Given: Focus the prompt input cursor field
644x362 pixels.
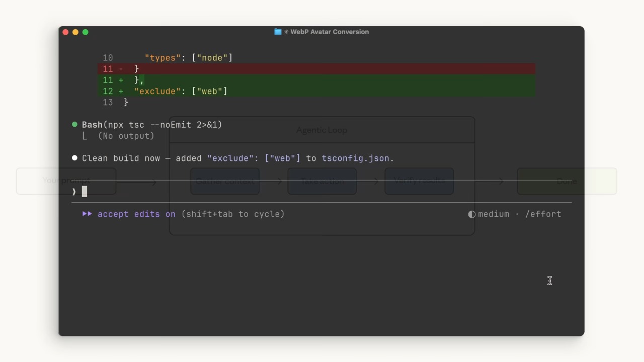Looking at the screenshot, I should coord(322,192).
